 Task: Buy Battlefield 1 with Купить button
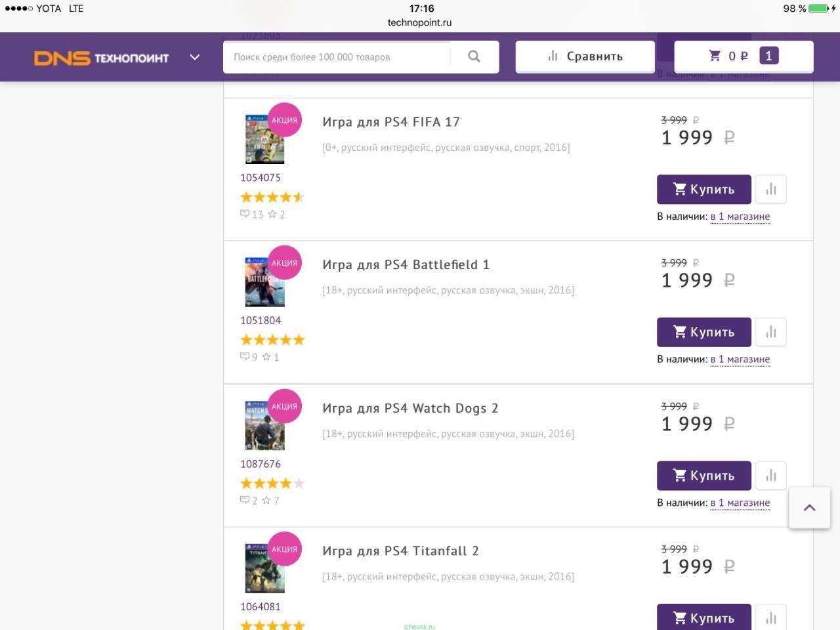[x=703, y=333]
